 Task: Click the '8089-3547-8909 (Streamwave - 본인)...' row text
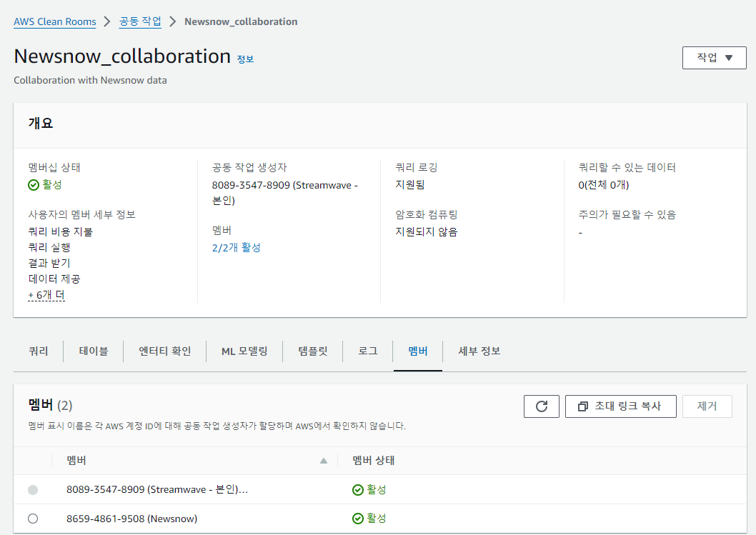pos(157,490)
